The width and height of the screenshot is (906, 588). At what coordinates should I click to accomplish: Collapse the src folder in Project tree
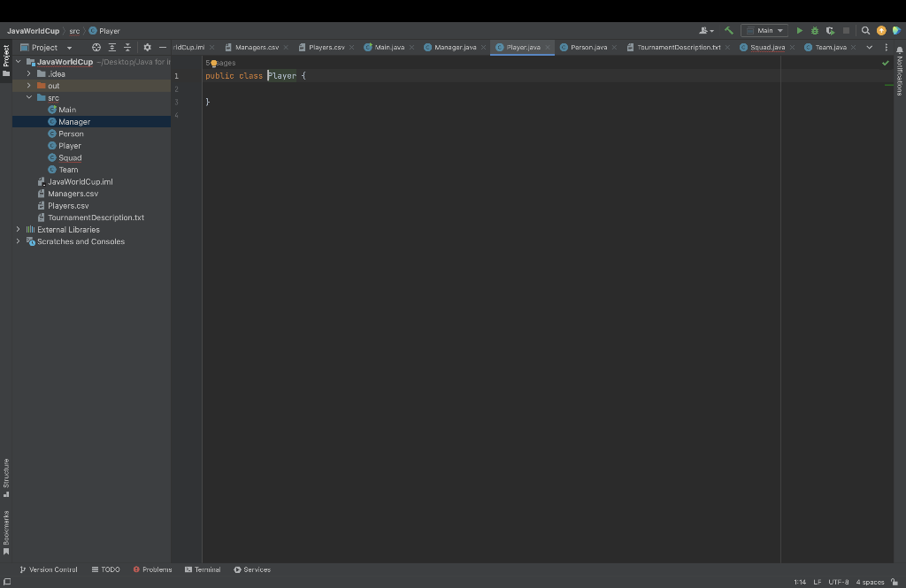(28, 97)
